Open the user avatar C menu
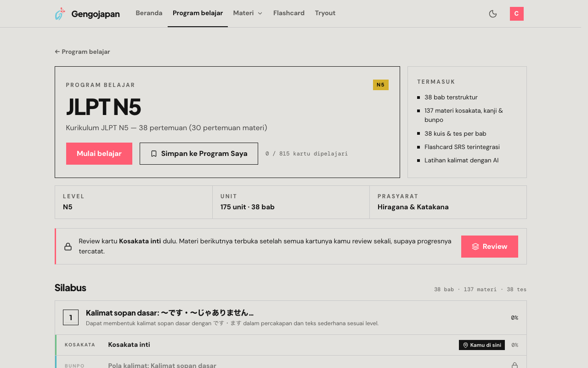Screen dimensions: 588x368 pyautogui.click(x=517, y=14)
